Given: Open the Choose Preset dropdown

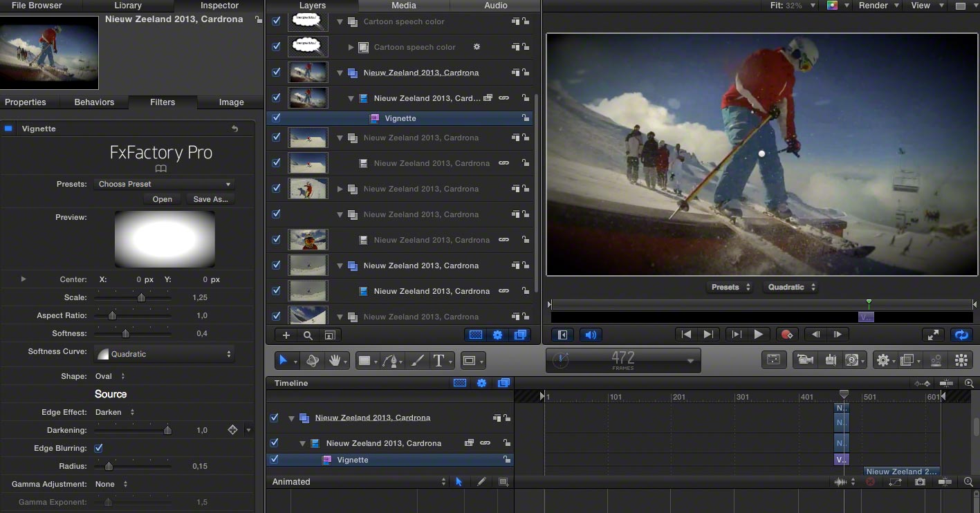Looking at the screenshot, I should [164, 184].
